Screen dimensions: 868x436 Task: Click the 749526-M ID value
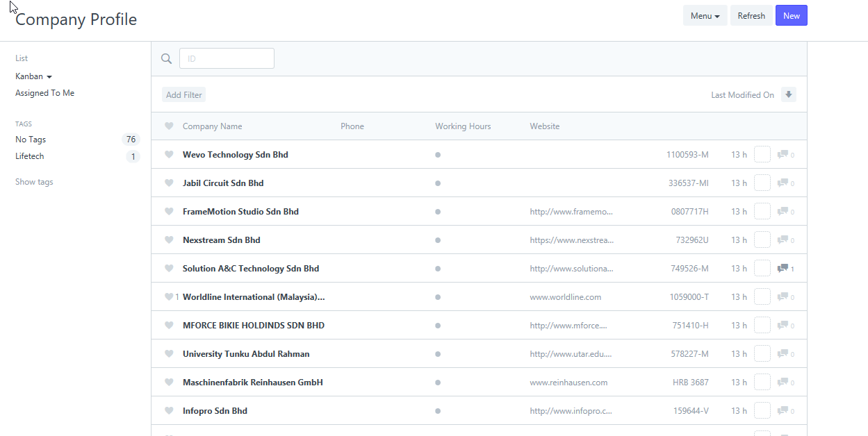coord(690,269)
